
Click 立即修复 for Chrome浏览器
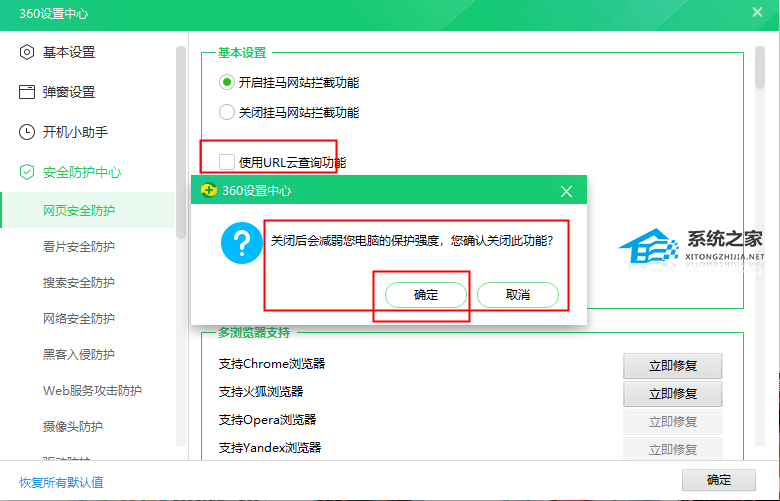coord(673,366)
